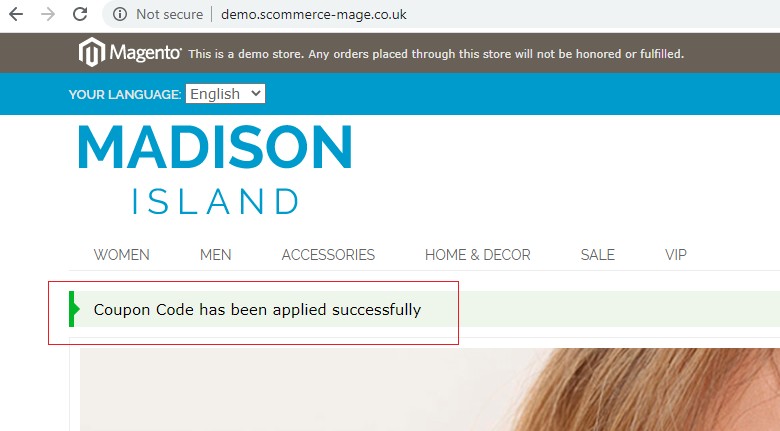Image resolution: width=780 pixels, height=431 pixels.
Task: Open the WOMEN menu
Action: pos(121,255)
